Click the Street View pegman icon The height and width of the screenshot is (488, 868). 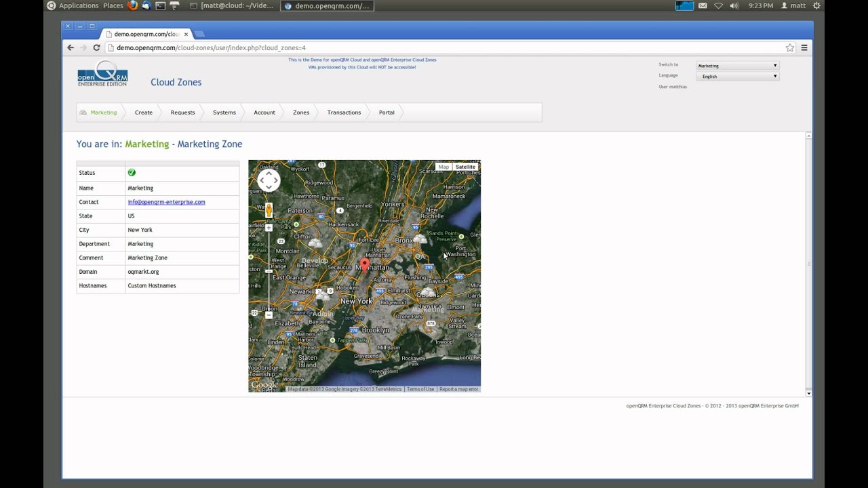click(x=269, y=210)
